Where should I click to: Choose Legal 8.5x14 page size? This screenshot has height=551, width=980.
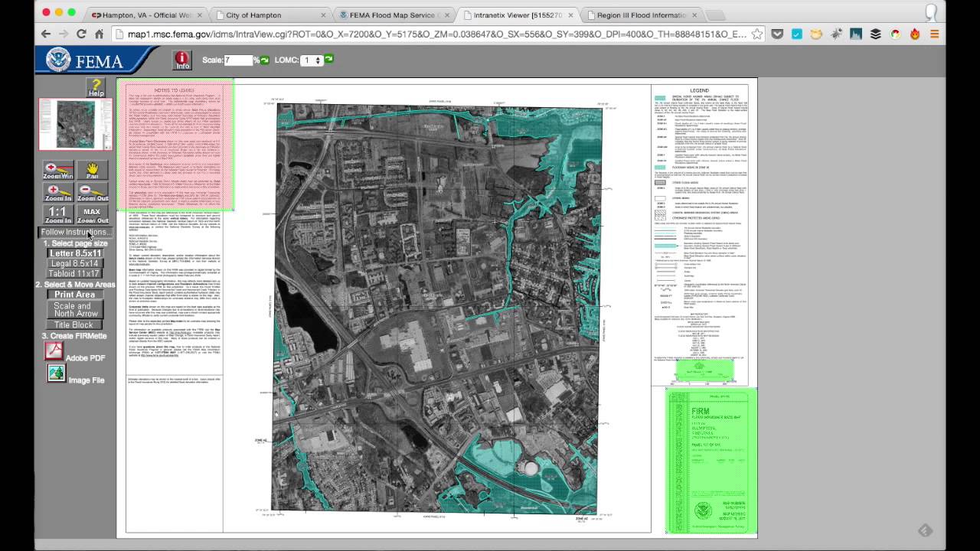click(75, 263)
